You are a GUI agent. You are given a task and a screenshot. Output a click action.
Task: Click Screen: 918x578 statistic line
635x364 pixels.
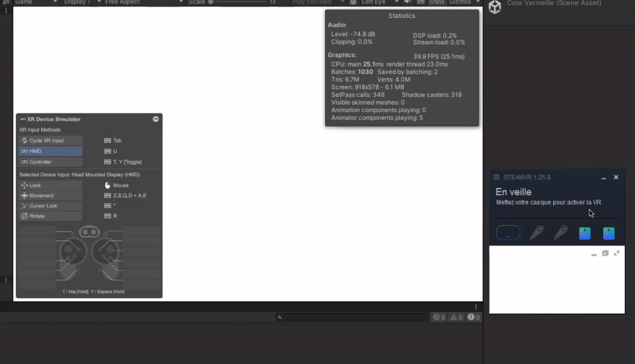pos(367,87)
